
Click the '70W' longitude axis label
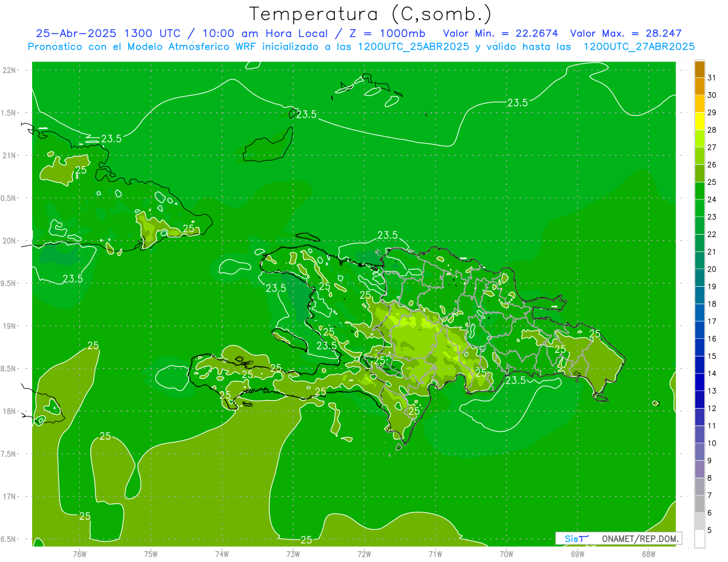coord(507,553)
